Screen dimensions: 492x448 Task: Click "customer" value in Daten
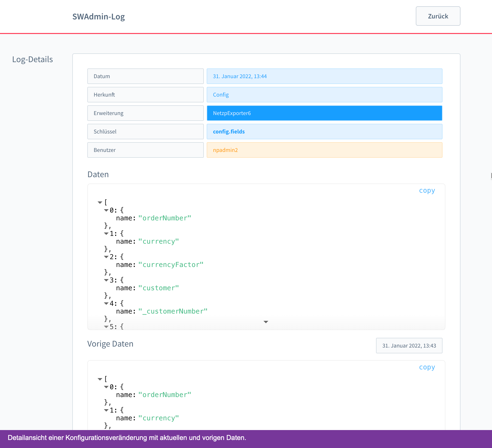(x=159, y=288)
